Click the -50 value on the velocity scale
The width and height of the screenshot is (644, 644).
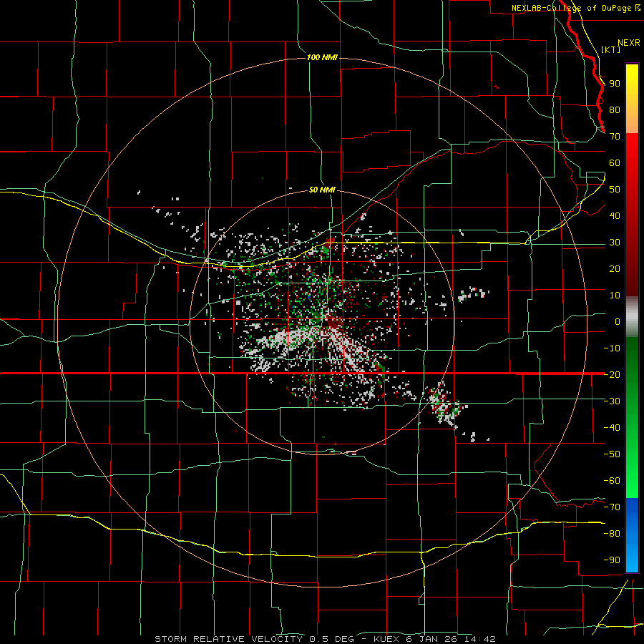coord(612,454)
